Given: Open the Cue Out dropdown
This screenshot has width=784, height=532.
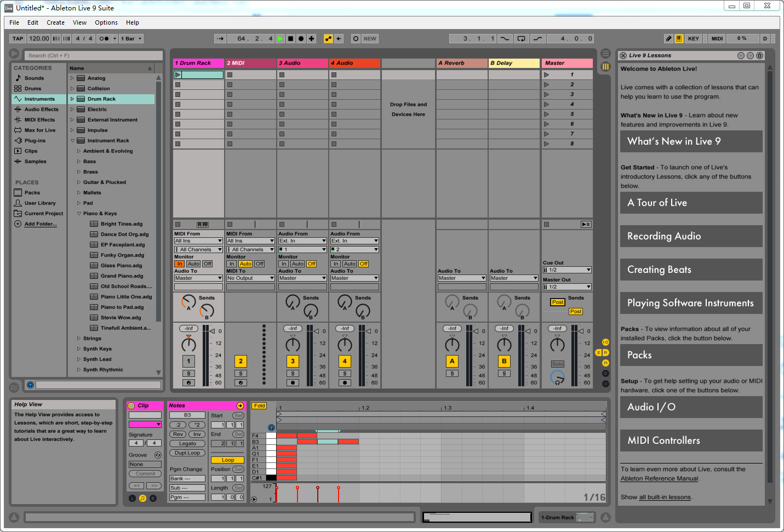Looking at the screenshot, I should tap(567, 270).
